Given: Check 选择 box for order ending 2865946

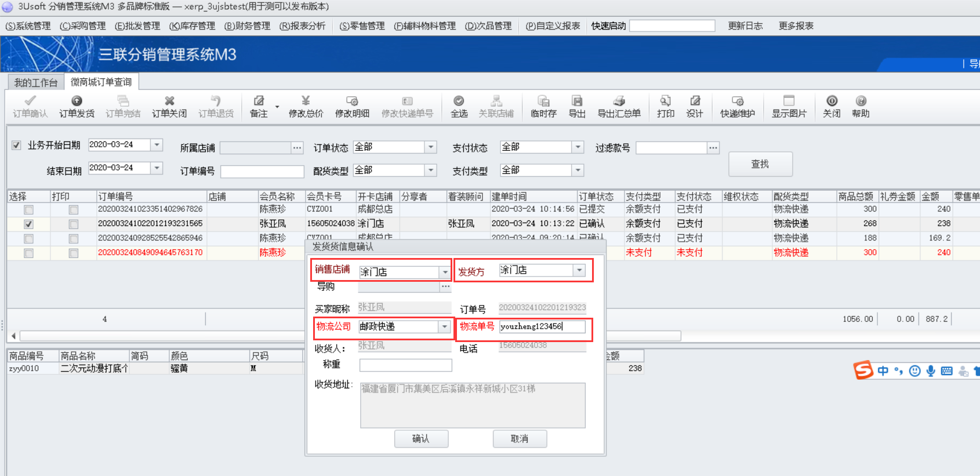Looking at the screenshot, I should 28,239.
